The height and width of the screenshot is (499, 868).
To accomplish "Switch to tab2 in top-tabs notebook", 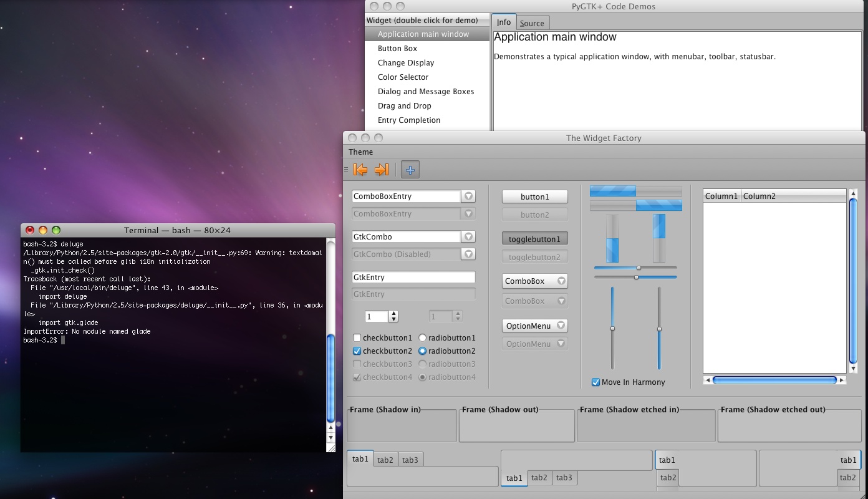I will (385, 460).
